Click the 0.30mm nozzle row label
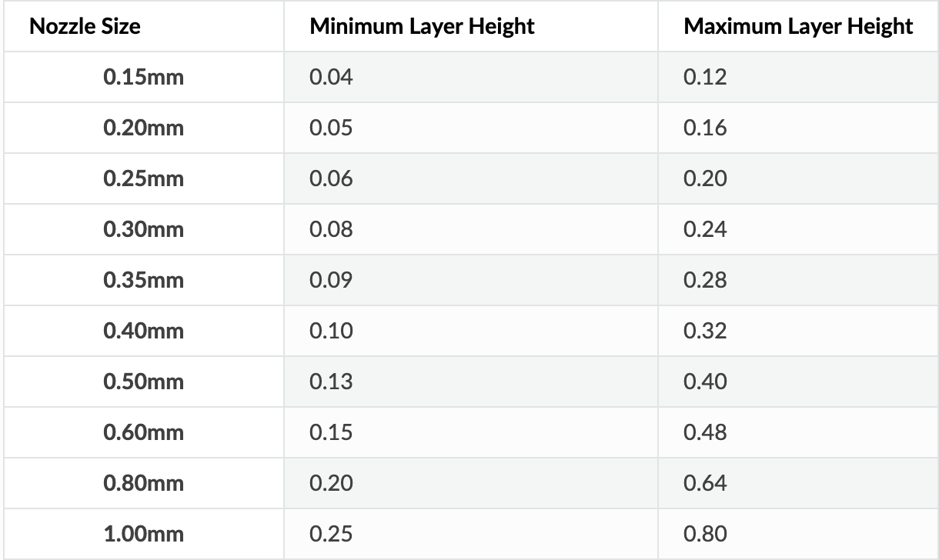 pos(144,229)
